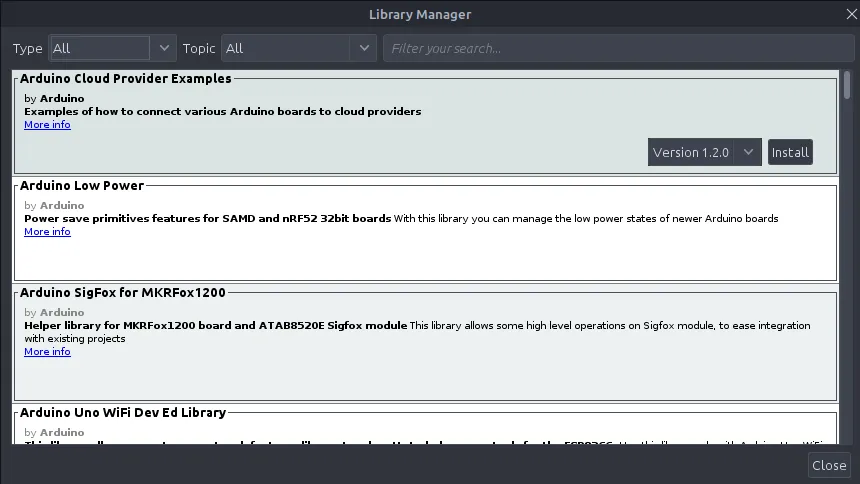
Task: Click the Power save primitives description text
Action: pyautogui.click(x=207, y=218)
